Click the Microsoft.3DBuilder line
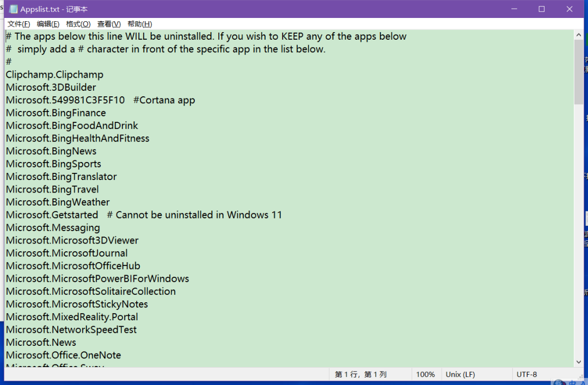The width and height of the screenshot is (588, 385). click(51, 87)
